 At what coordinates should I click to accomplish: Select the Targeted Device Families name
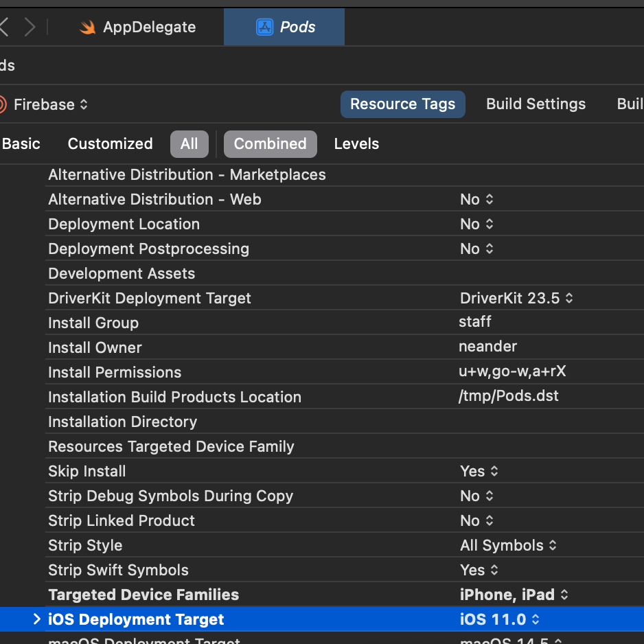point(143,595)
